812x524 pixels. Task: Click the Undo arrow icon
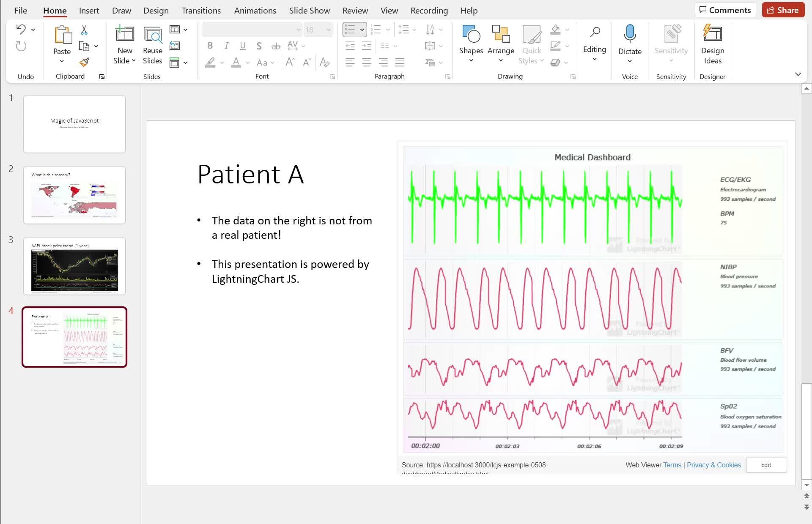pos(21,29)
